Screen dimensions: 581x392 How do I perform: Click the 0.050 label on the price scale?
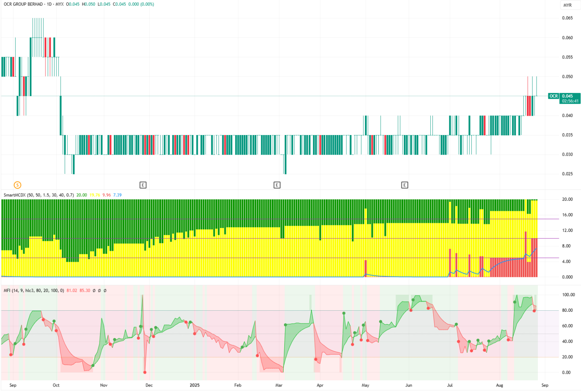567,77
